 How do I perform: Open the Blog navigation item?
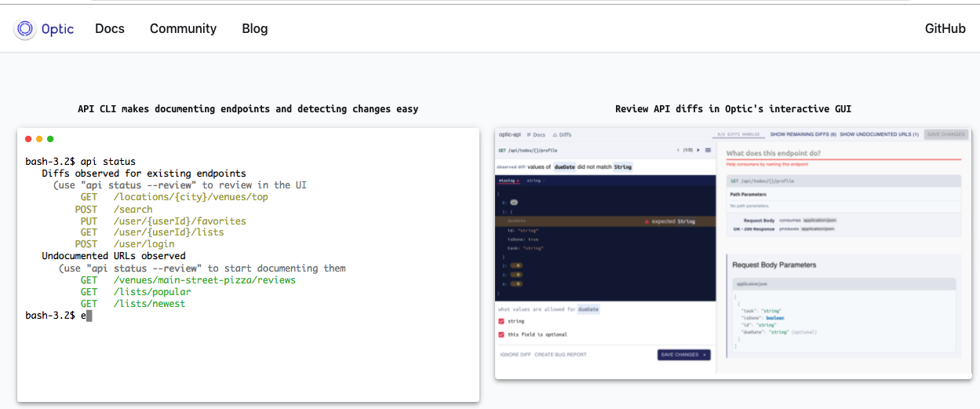(x=255, y=28)
